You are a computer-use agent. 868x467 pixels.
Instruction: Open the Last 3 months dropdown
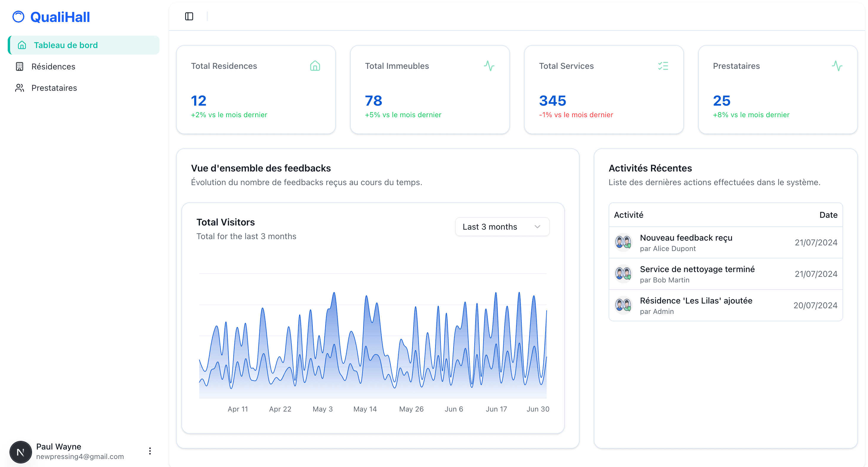tap(502, 227)
